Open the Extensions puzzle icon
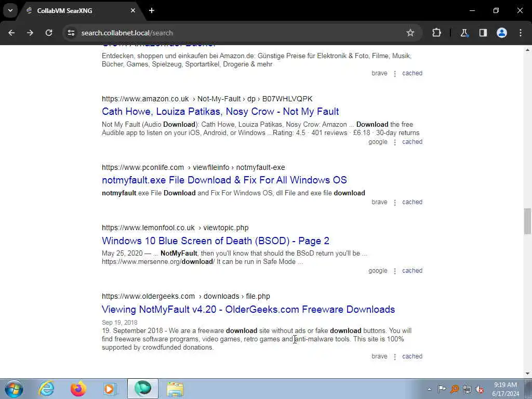 point(436,33)
